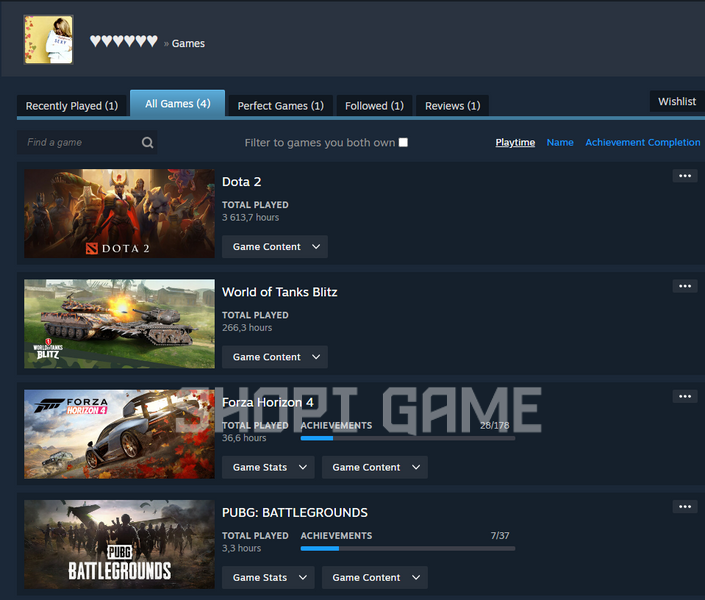Expand Game Content for Forza Horizon 4
The image size is (705, 600).
coord(375,467)
